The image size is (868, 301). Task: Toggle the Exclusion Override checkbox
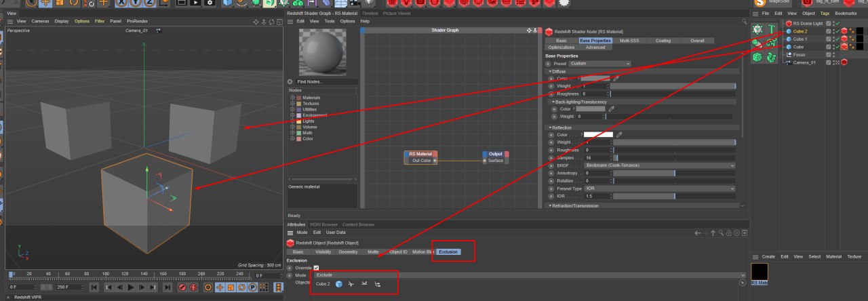pos(316,268)
